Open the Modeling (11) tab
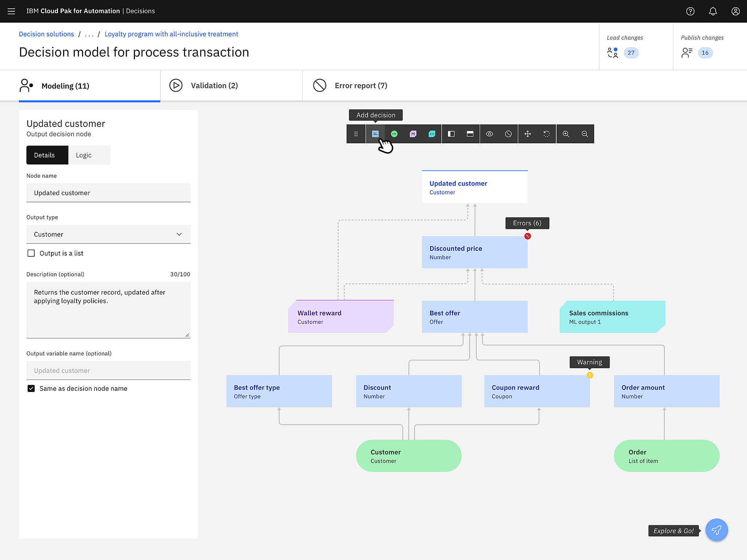Viewport: 747px width, 560px height. point(90,86)
